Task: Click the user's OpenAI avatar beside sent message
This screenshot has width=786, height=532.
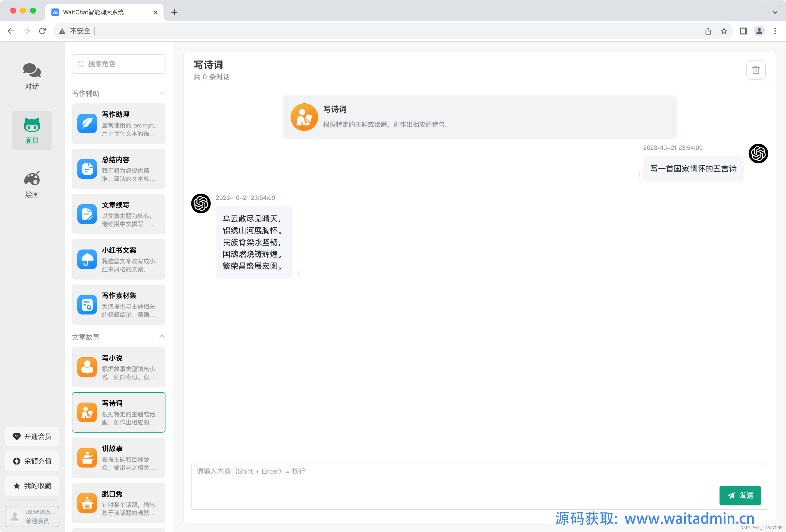Action: (758, 154)
